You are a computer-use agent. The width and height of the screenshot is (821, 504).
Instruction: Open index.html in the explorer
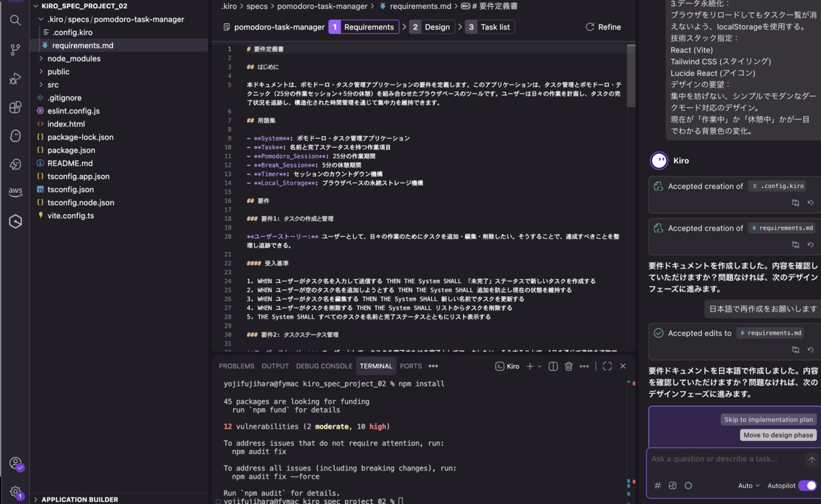pos(66,124)
